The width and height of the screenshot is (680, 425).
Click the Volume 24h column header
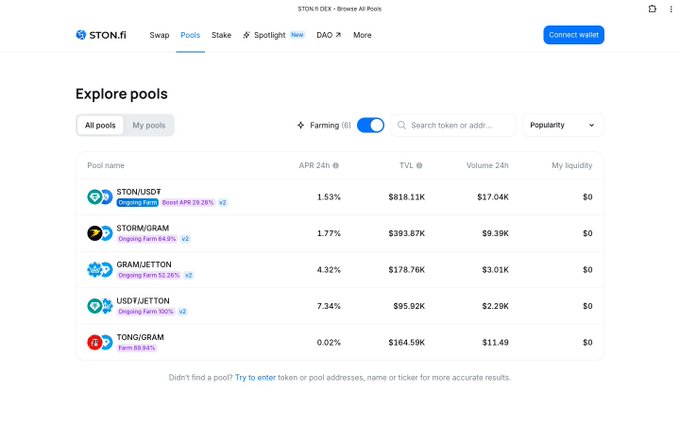[487, 165]
